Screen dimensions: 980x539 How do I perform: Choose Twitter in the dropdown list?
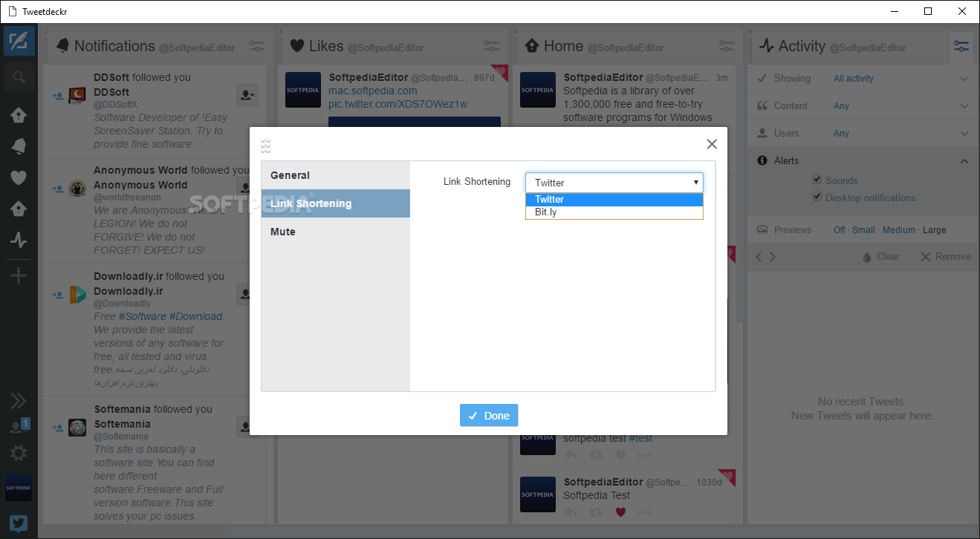point(614,199)
